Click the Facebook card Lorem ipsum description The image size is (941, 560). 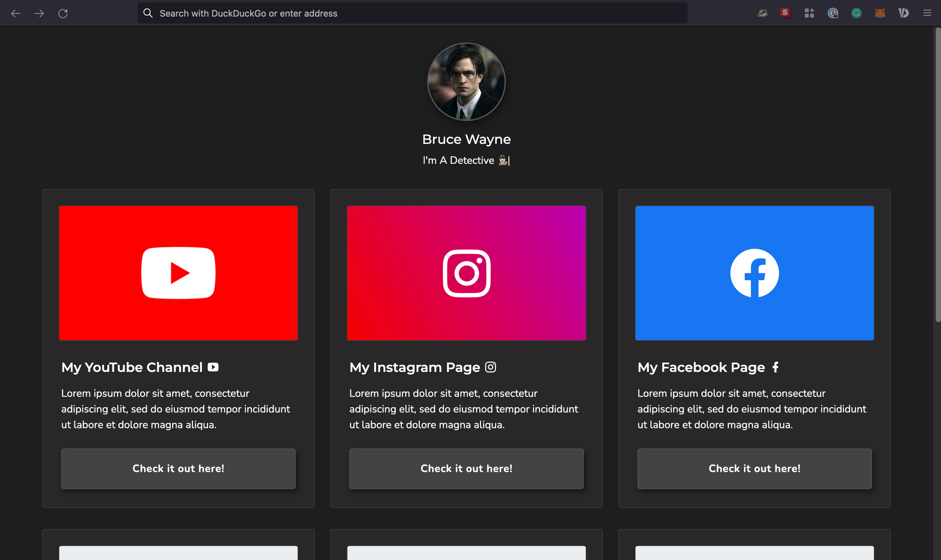[x=752, y=409]
